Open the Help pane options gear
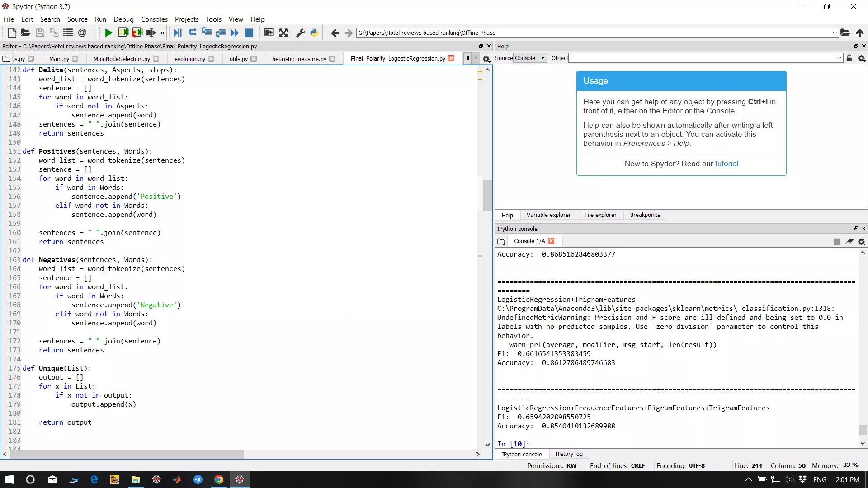This screenshot has width=868, height=488. tap(862, 58)
